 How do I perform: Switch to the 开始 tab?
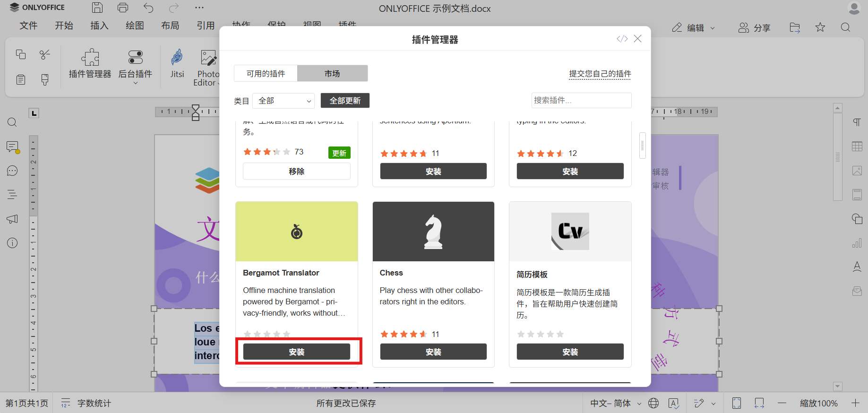[x=64, y=26]
